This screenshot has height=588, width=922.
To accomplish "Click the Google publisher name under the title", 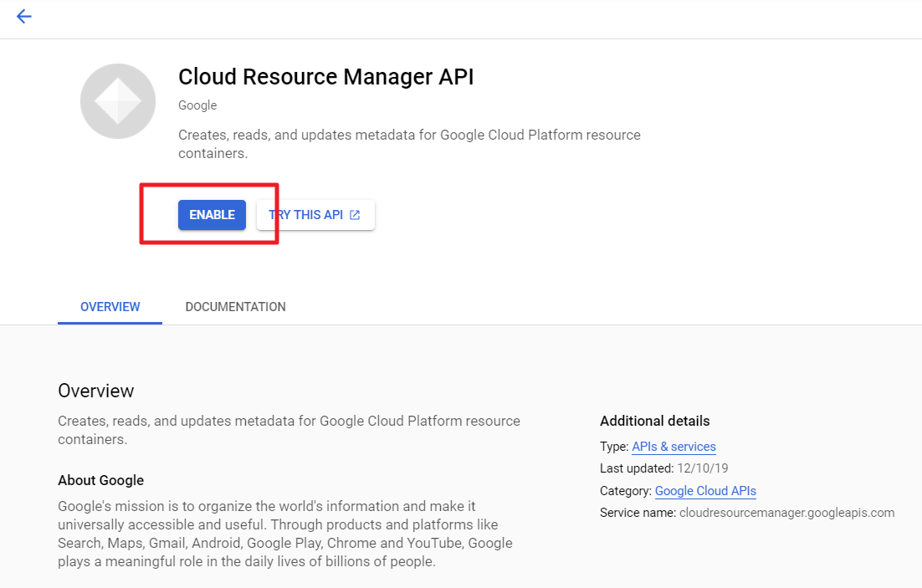I will (197, 105).
